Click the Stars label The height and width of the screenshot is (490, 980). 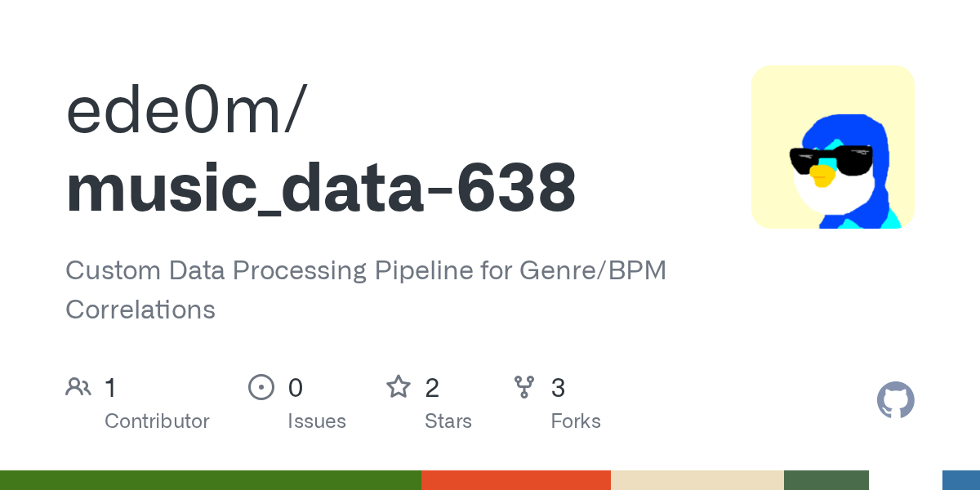click(x=448, y=421)
